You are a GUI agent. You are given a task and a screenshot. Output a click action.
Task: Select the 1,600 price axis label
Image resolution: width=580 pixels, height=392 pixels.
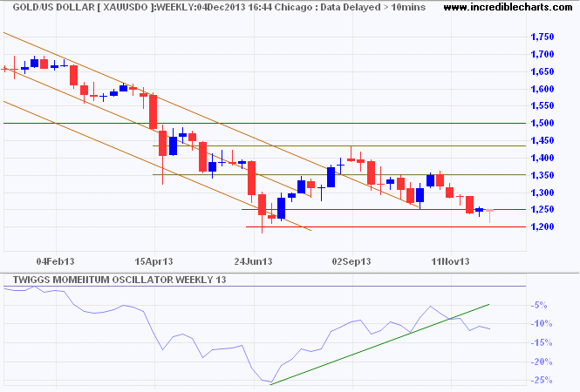[x=542, y=89]
